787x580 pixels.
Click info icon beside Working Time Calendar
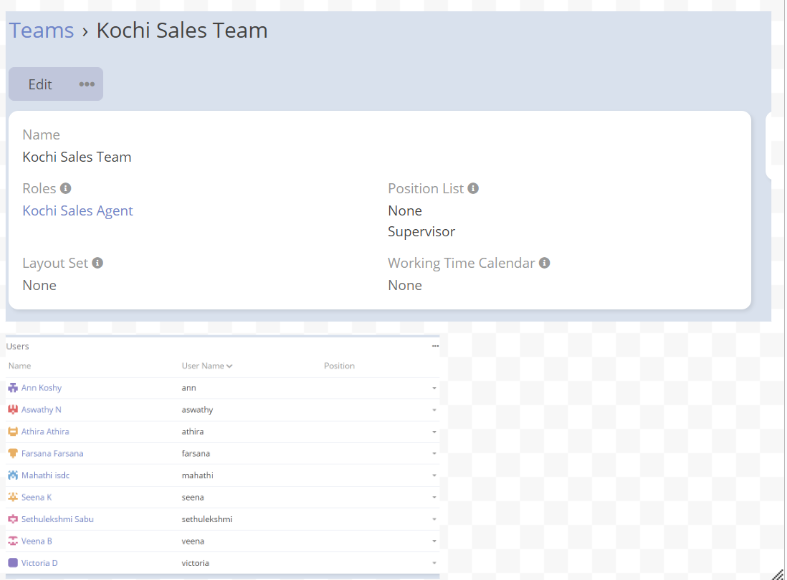(x=545, y=263)
